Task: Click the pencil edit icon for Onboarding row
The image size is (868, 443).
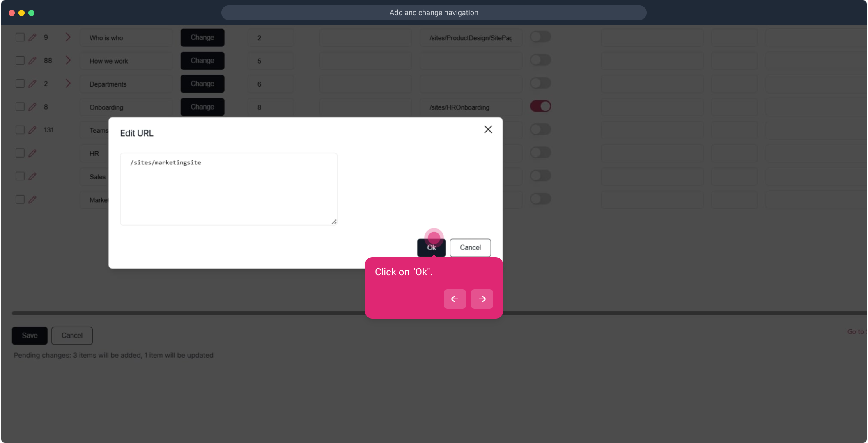Action: [32, 107]
